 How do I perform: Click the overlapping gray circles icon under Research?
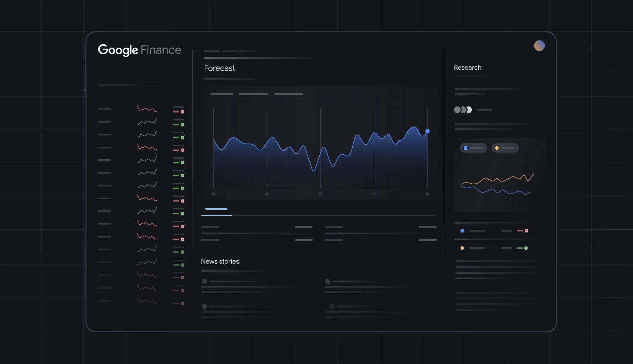coord(463,110)
